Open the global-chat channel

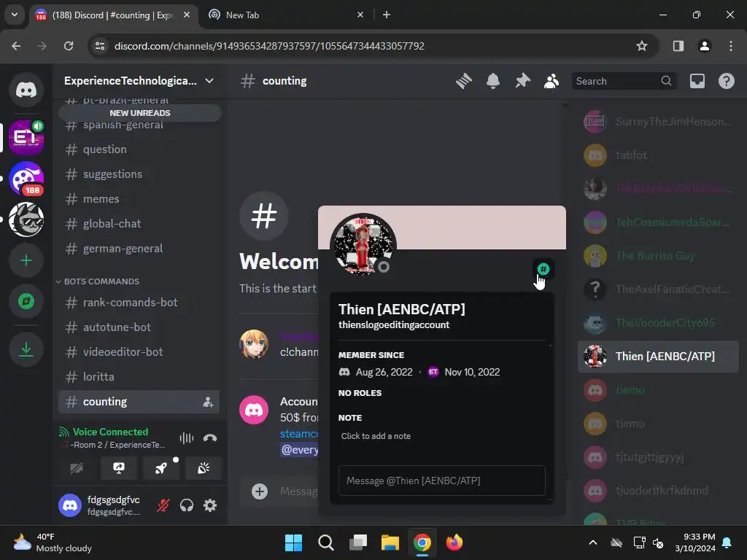pyautogui.click(x=139, y=223)
